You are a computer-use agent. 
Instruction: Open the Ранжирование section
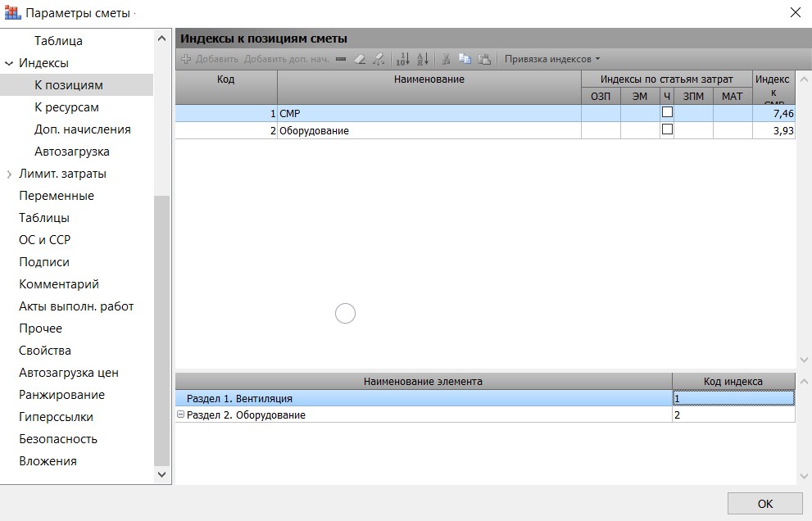(x=61, y=395)
